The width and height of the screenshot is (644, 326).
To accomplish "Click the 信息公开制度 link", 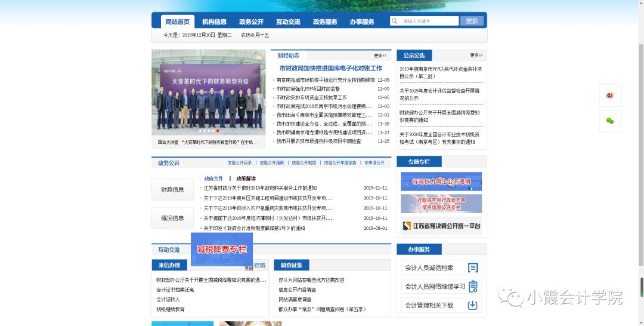I will [304, 163].
